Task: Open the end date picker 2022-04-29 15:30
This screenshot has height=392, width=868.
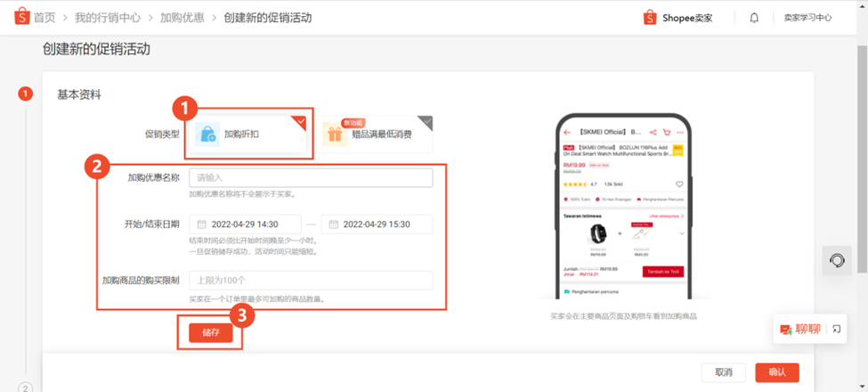Action: pos(377,225)
